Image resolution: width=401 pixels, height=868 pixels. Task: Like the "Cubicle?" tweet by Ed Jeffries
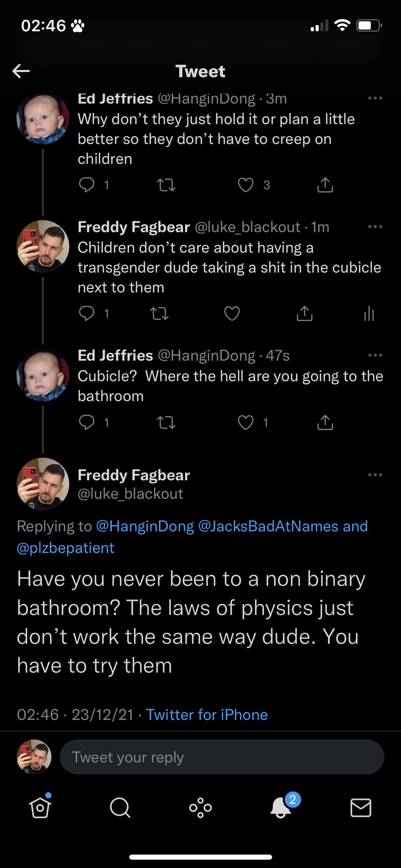[x=246, y=423]
